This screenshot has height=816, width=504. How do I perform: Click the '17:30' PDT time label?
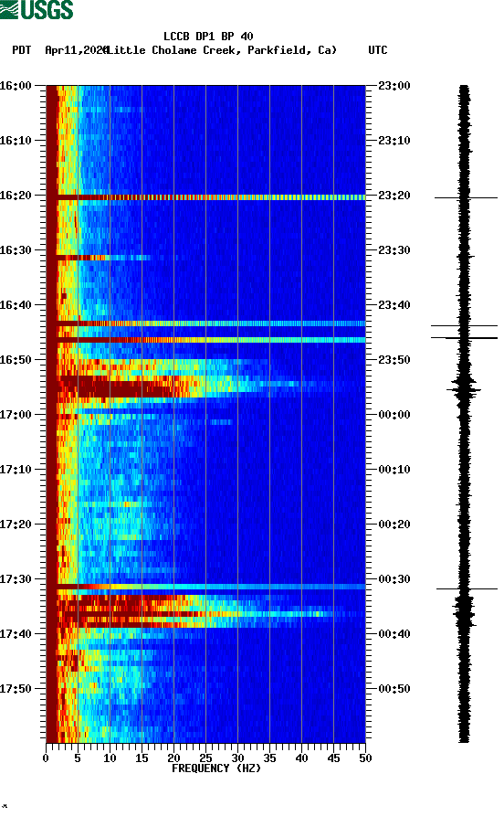pos(16,579)
